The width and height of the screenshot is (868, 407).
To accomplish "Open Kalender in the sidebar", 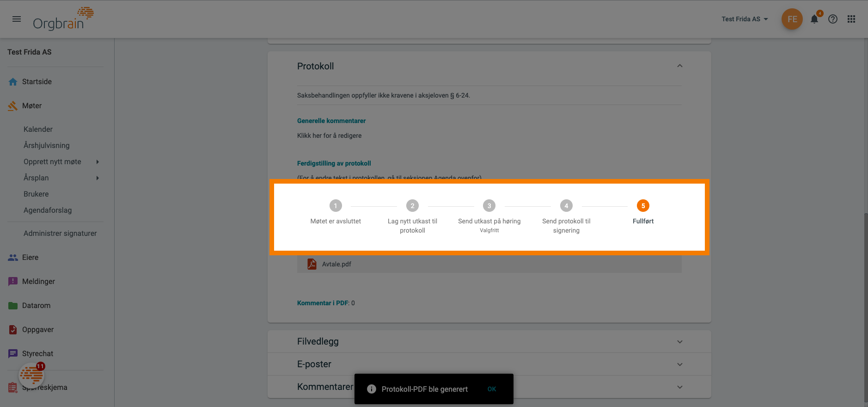I will pyautogui.click(x=38, y=129).
